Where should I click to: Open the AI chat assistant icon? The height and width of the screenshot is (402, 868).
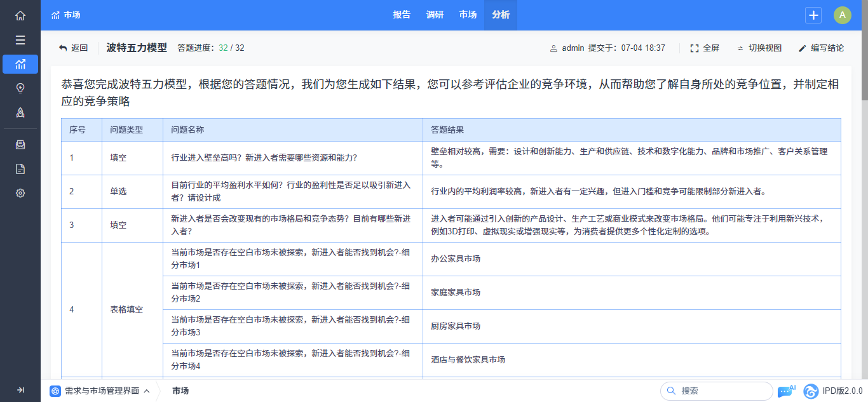787,391
